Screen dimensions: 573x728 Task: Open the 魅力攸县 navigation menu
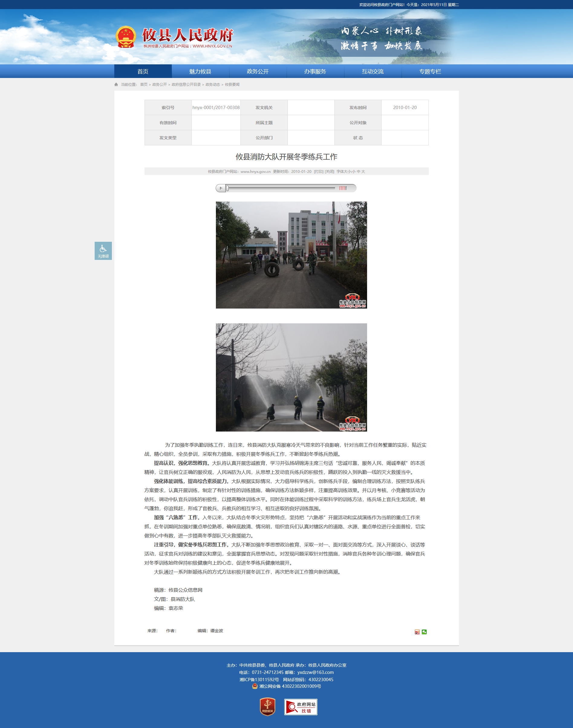[x=200, y=71]
